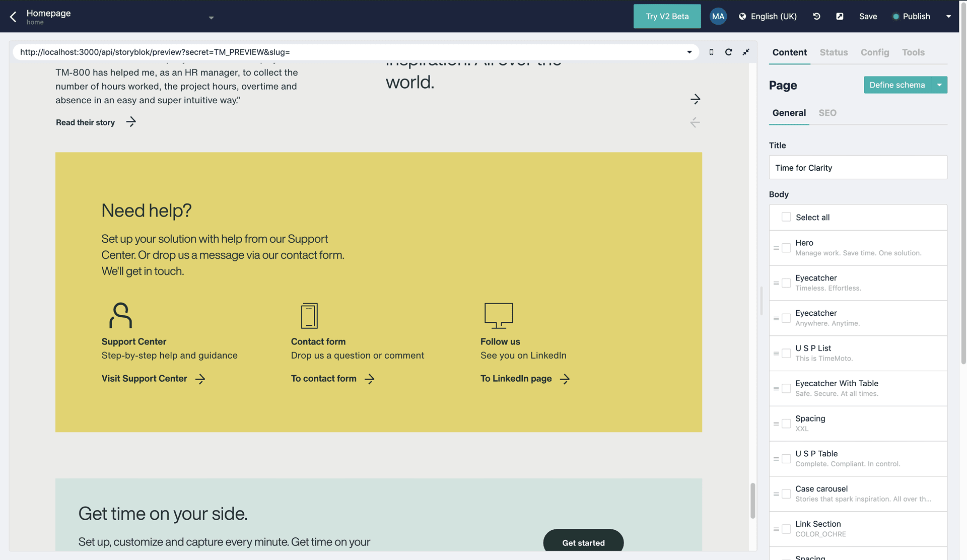Check the Hero block checkbox

[x=786, y=248]
